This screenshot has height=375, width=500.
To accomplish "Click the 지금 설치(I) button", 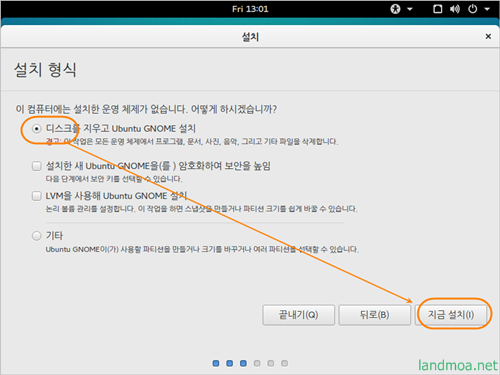I will point(451,315).
